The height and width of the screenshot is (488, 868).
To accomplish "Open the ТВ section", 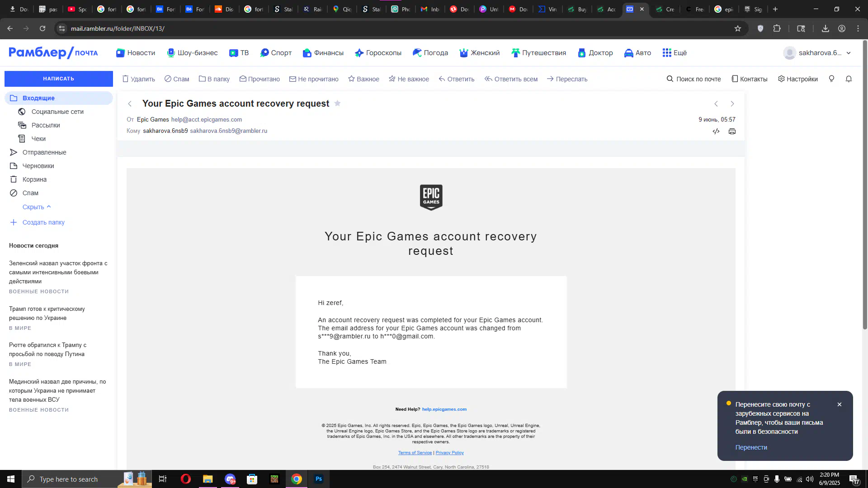I will pyautogui.click(x=239, y=53).
